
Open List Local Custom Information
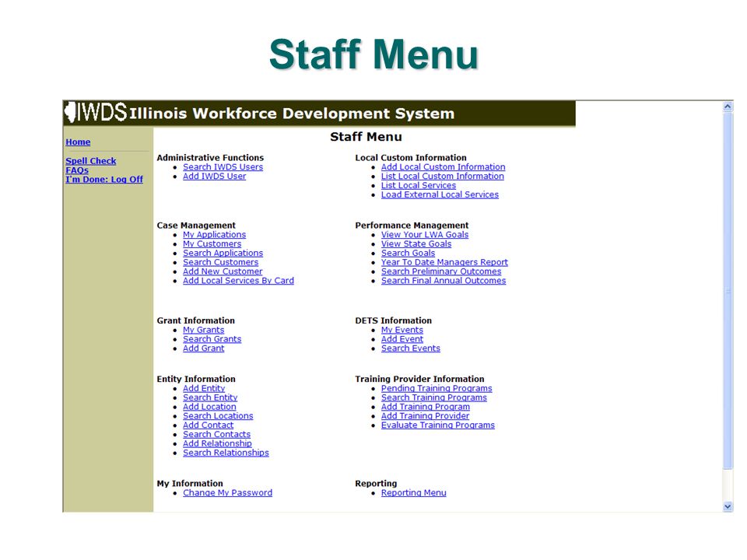443,177
